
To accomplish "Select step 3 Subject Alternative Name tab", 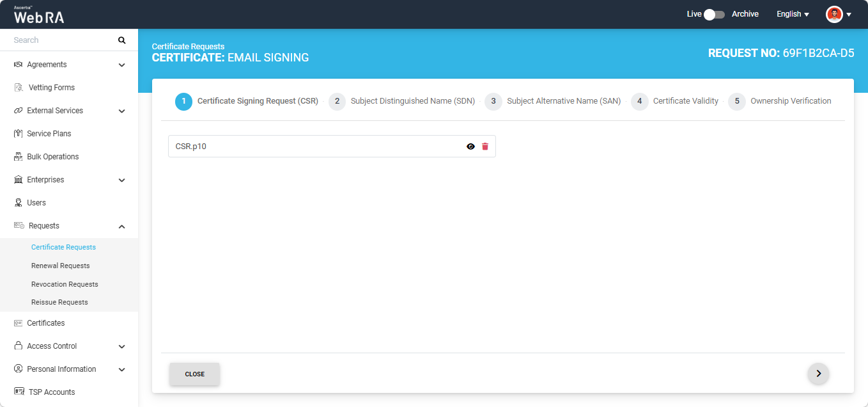I will point(553,101).
